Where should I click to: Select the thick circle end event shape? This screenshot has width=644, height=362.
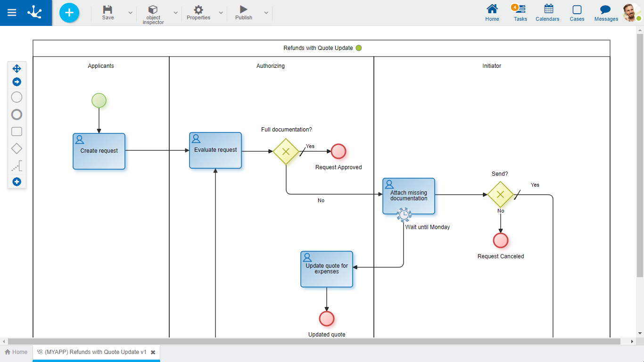pos(17,115)
